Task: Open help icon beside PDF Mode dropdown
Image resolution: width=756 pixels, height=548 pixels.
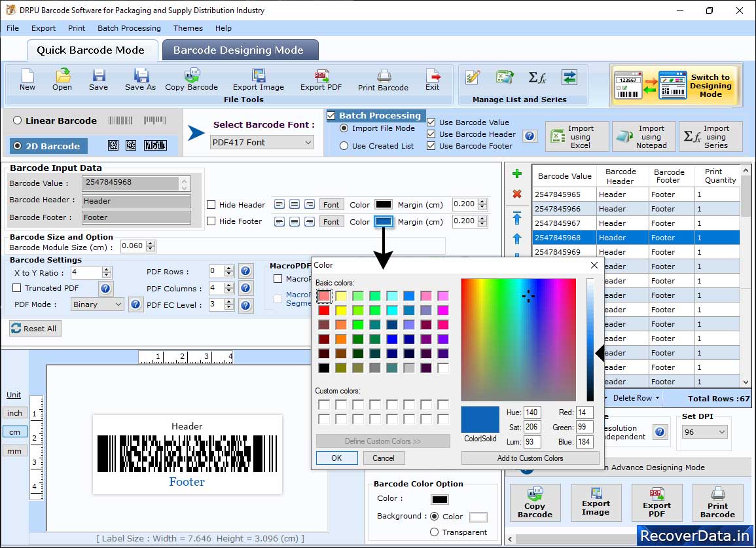Action: coord(136,304)
